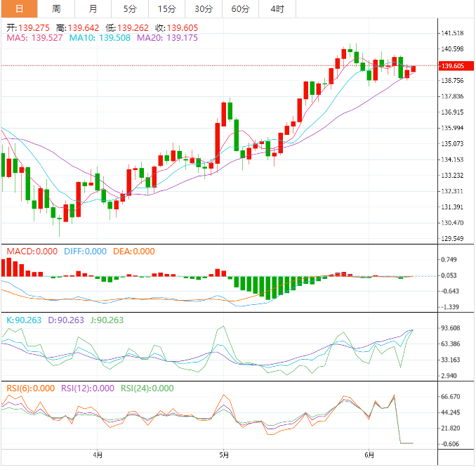Click the -0.643 MACD axis label

coord(449,291)
